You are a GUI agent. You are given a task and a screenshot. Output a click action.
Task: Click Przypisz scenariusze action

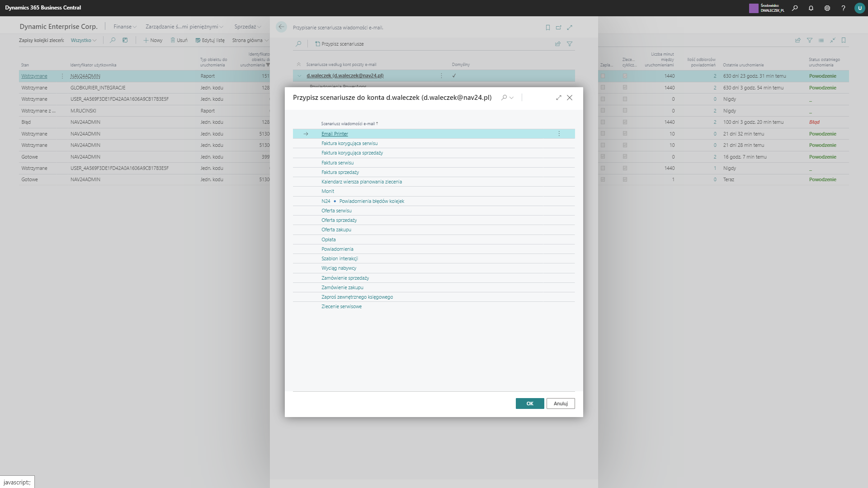pos(340,44)
